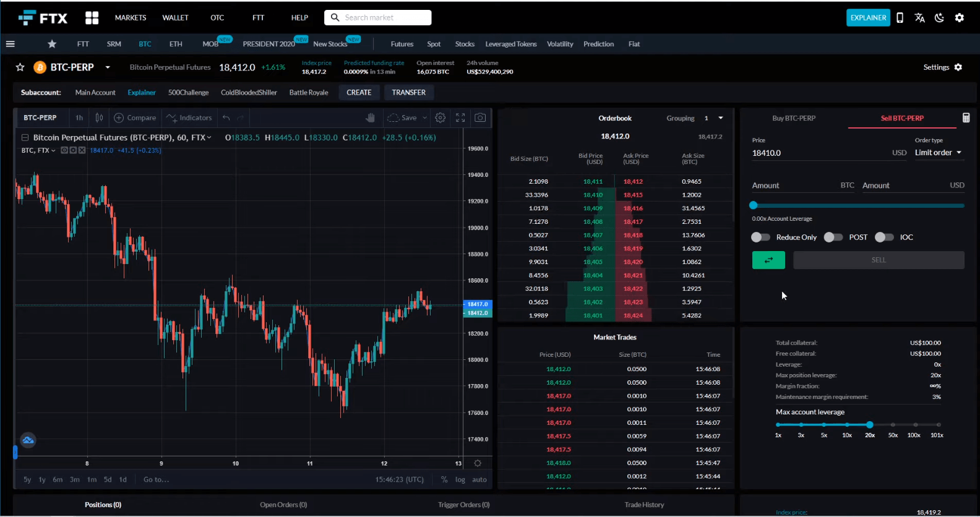Enter chart fullscreen mode
This screenshot has width=980, height=517.
(x=460, y=117)
